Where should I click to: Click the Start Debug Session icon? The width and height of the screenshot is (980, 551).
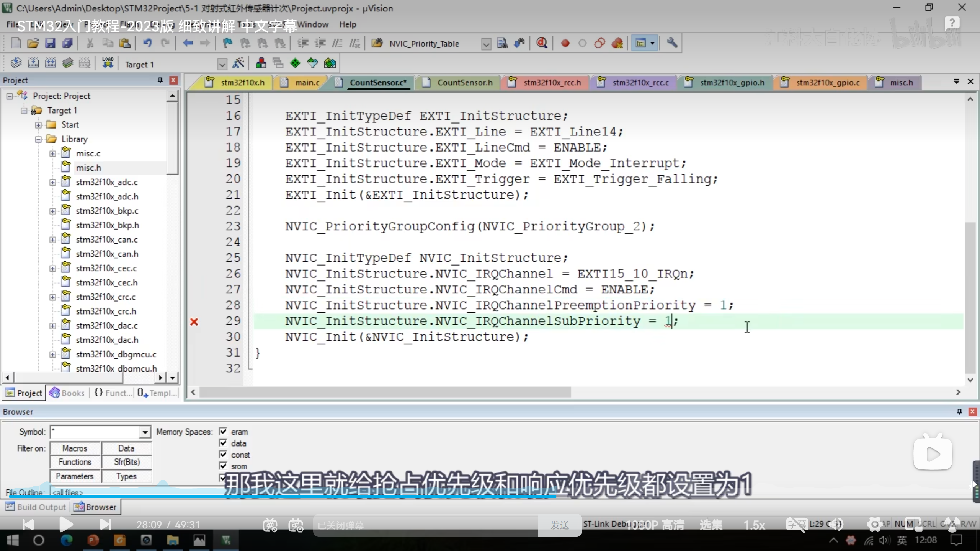click(x=541, y=43)
